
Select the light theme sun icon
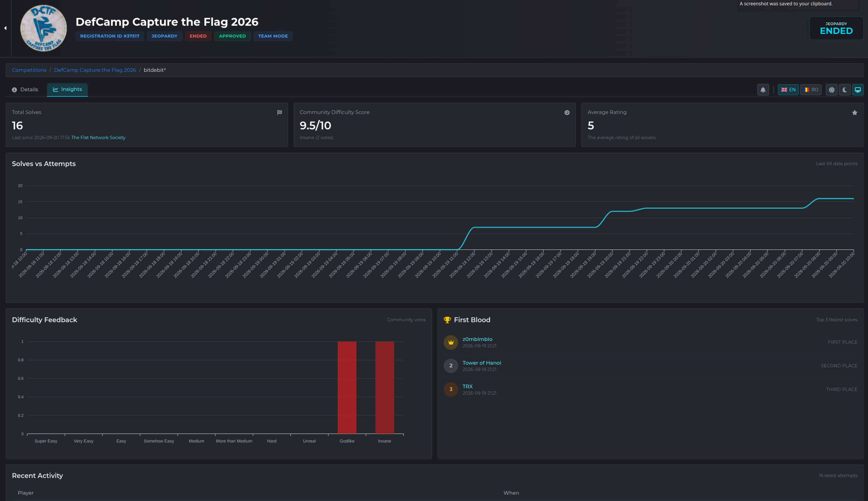pos(832,90)
